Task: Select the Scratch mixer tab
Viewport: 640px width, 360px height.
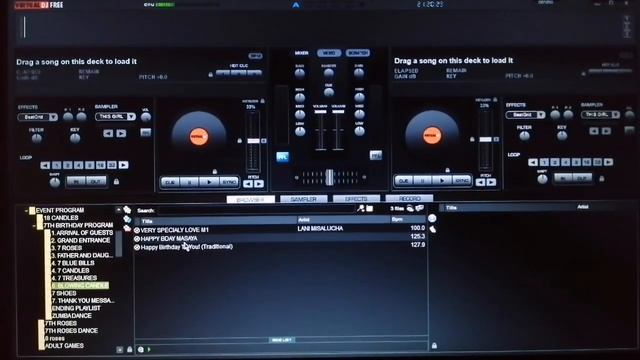Action: tap(358, 53)
